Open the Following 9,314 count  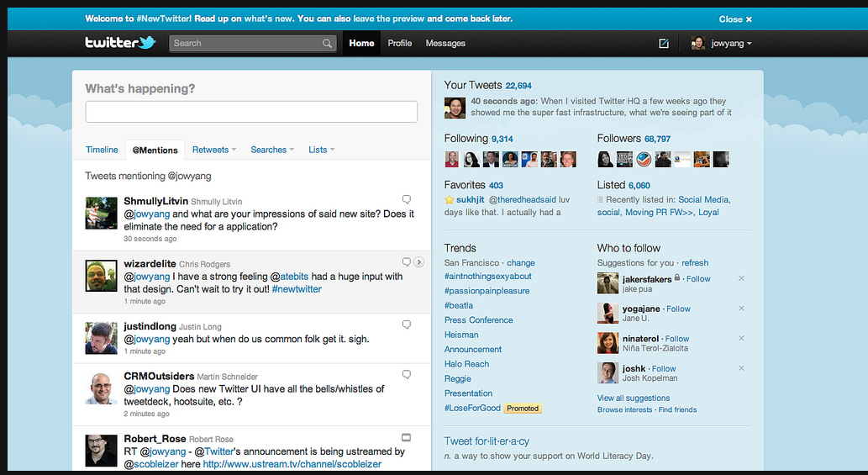(x=502, y=139)
